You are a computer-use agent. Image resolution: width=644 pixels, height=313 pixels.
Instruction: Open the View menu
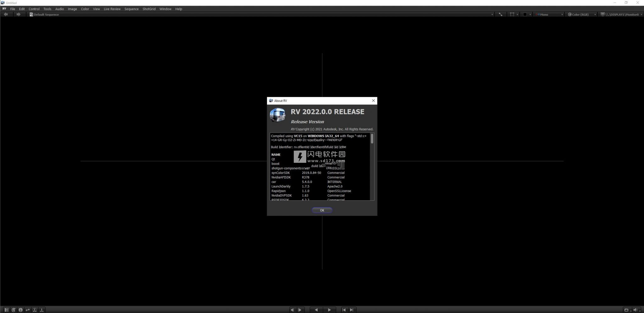96,9
